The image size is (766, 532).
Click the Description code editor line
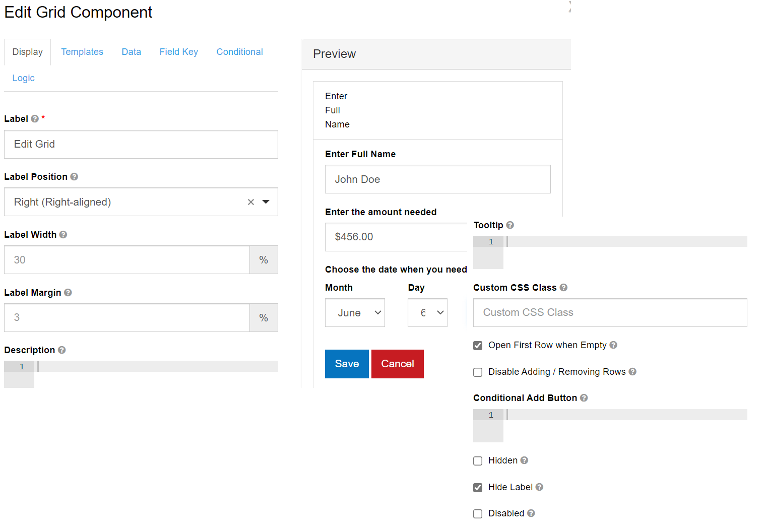pos(156,366)
